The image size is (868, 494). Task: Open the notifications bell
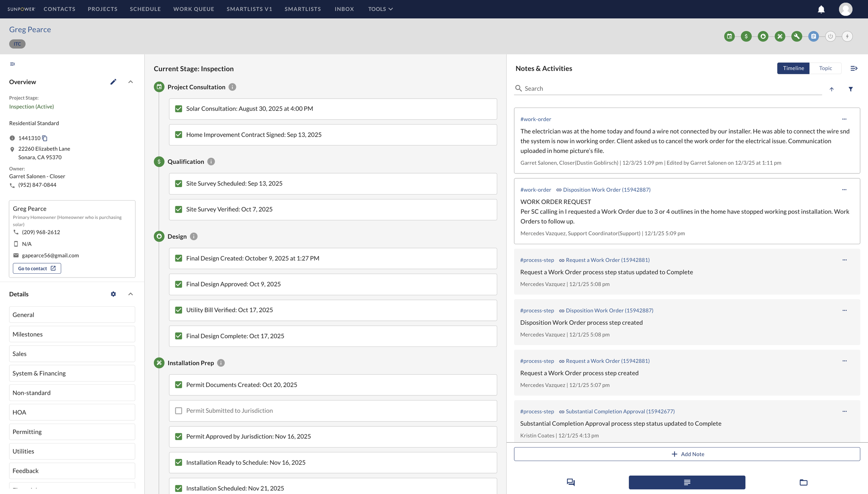821,9
